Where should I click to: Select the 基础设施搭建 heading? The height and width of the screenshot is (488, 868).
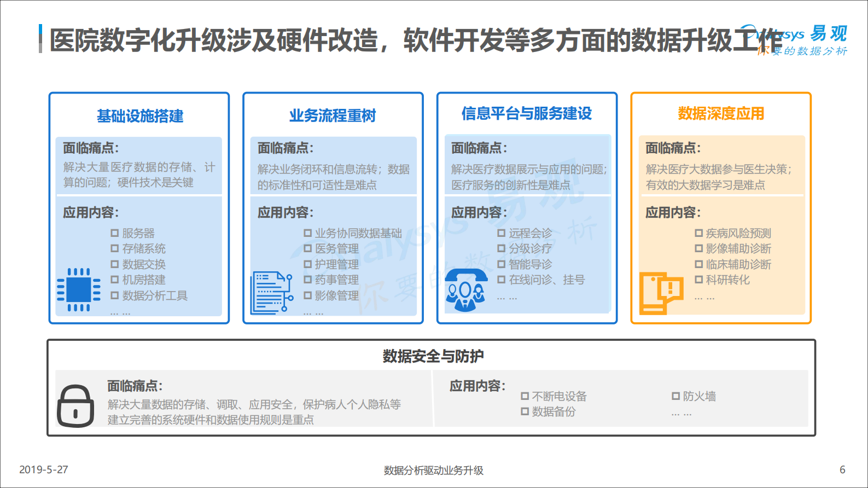click(140, 116)
